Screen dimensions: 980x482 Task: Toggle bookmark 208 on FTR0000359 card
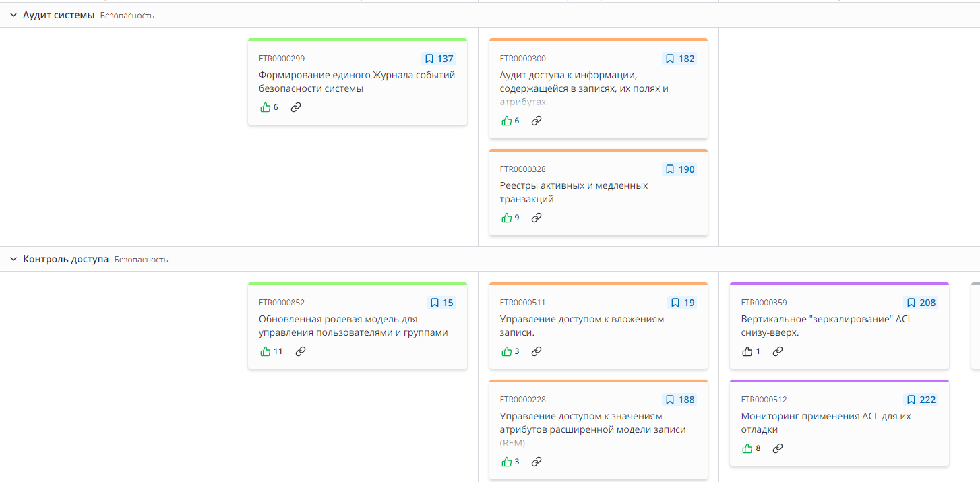[x=921, y=303]
